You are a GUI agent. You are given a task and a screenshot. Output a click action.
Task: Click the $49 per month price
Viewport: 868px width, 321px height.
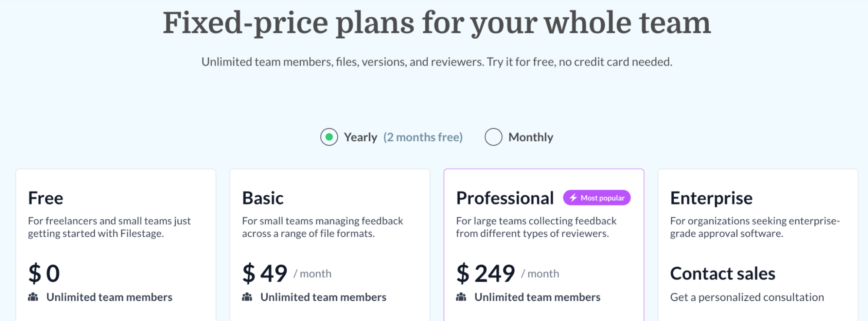click(x=265, y=274)
